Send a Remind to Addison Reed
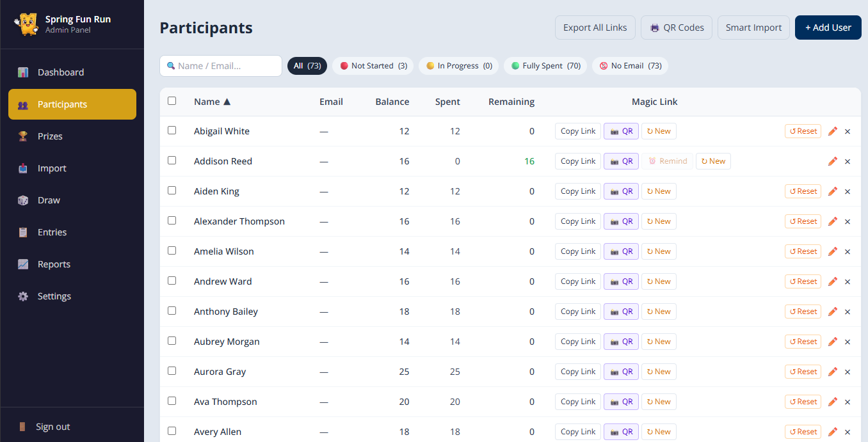The height and width of the screenshot is (442, 868). pyautogui.click(x=668, y=161)
